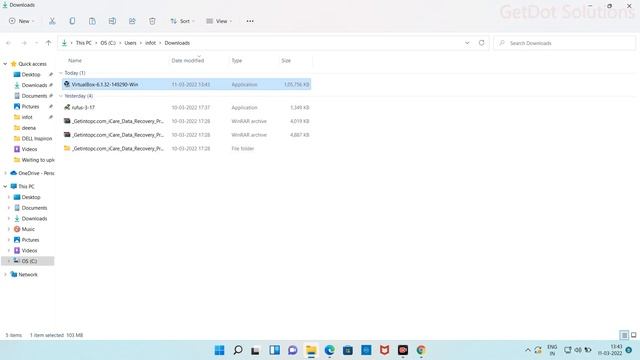Sort by the Size column header

286,60
